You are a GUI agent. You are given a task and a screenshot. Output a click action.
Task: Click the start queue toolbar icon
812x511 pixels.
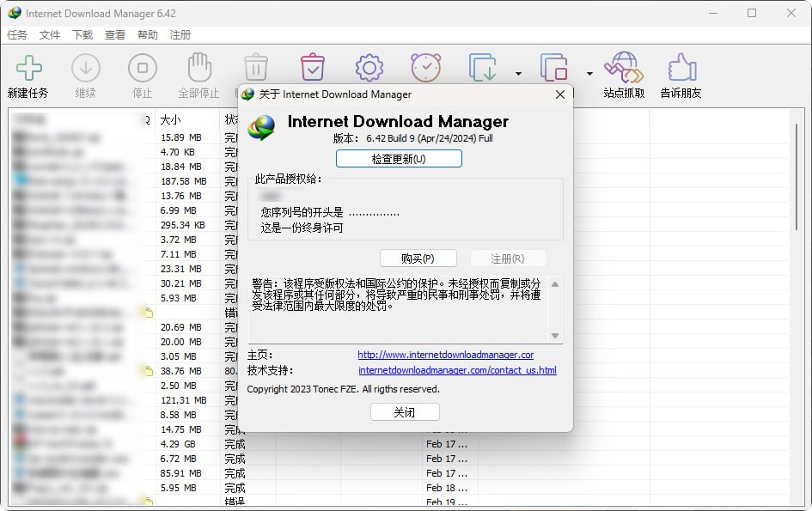pos(483,68)
